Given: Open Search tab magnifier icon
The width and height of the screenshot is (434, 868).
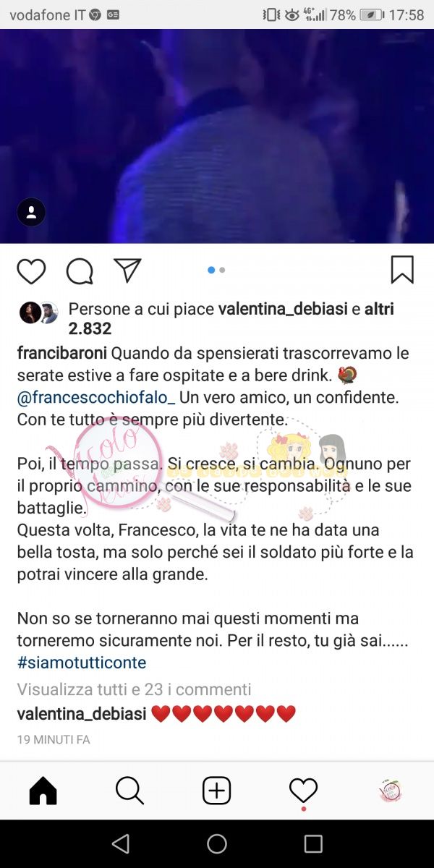Looking at the screenshot, I should (x=130, y=791).
